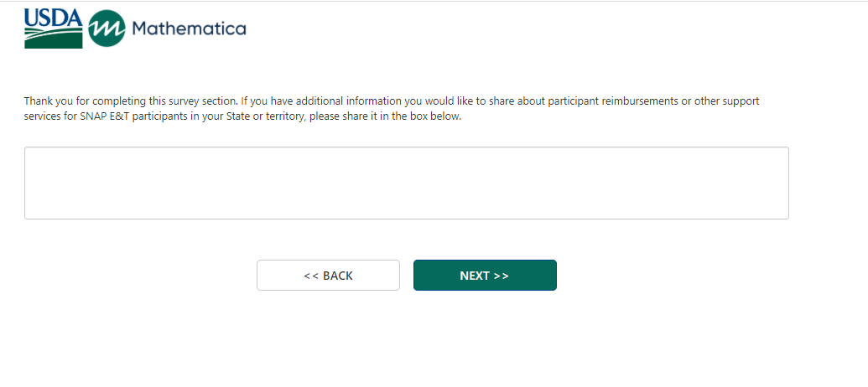Click the words "Thank you" in the instructions

coord(44,101)
